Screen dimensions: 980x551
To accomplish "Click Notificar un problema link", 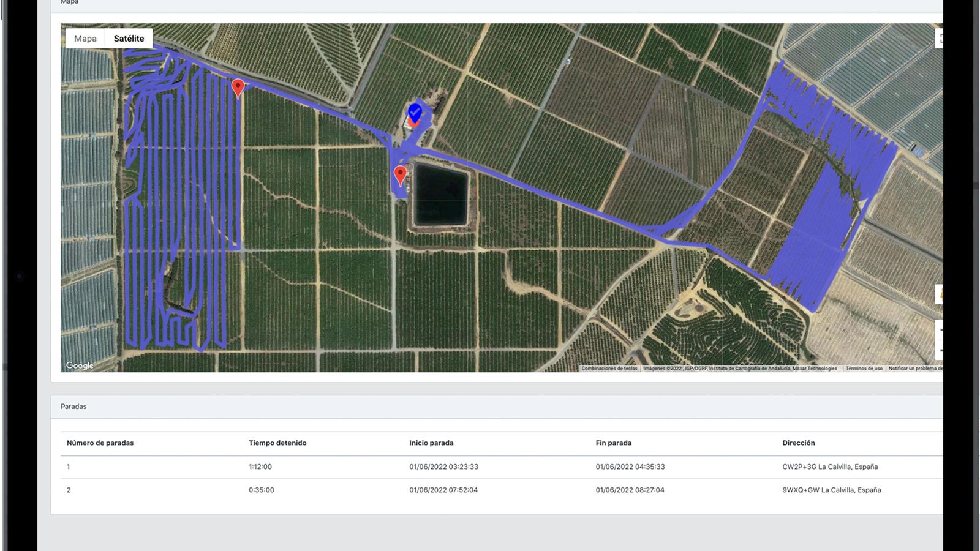I will 915,369.
